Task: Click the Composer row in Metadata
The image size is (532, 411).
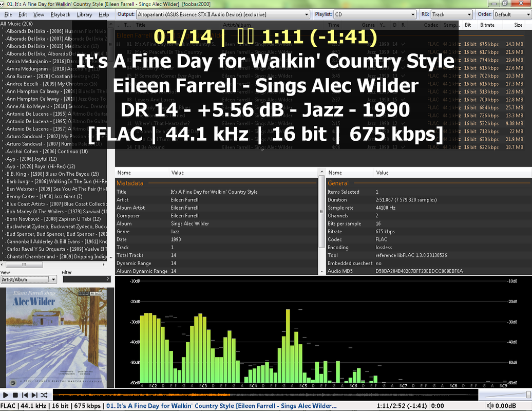Action: (217, 215)
